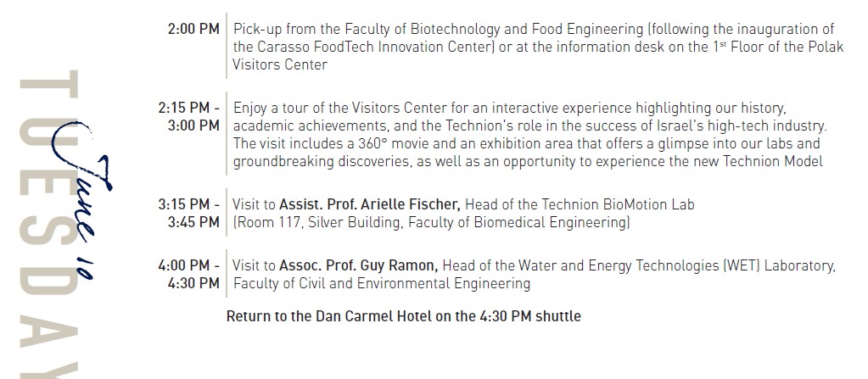Click the Return to Dan Carmel Hotel line
The image size is (868, 379).
[x=404, y=316]
